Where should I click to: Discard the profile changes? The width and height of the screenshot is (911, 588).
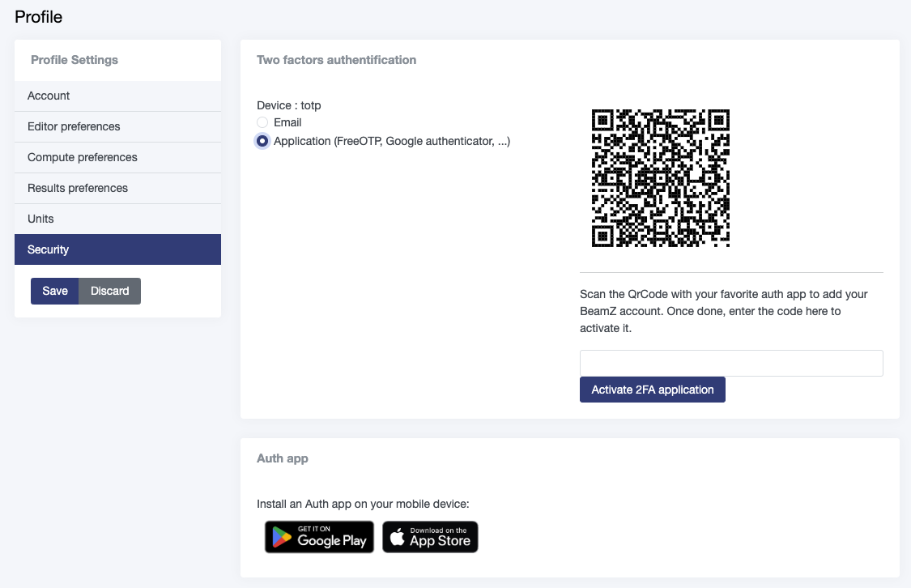[109, 291]
